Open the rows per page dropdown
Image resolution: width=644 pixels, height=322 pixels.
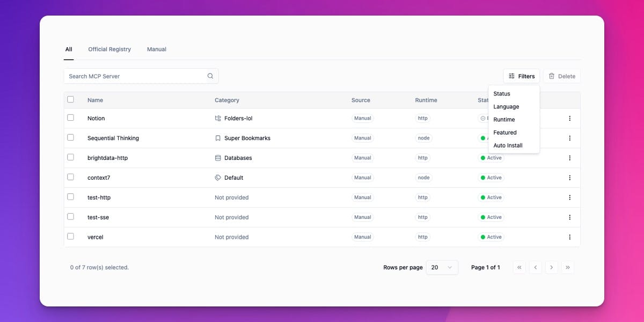442,267
